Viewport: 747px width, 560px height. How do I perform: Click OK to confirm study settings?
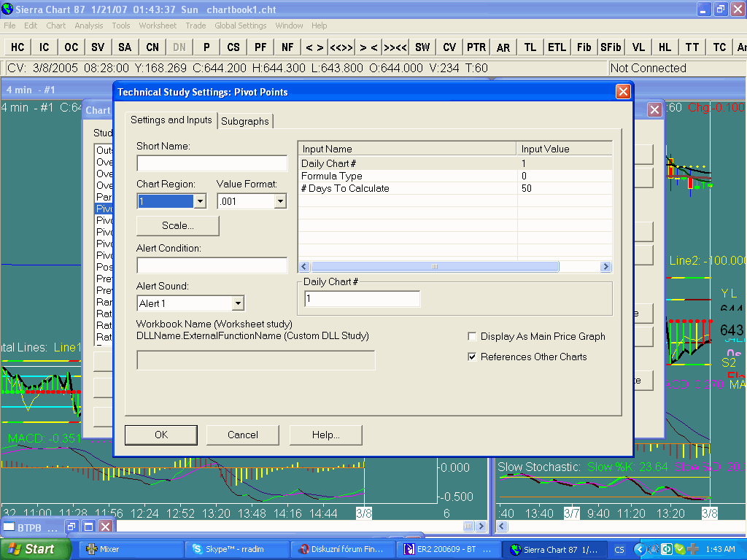click(x=161, y=435)
